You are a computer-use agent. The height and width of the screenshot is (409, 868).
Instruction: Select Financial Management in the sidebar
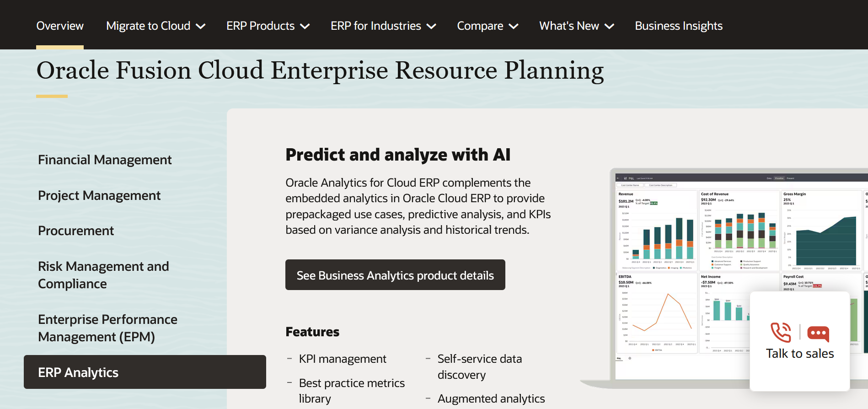click(105, 160)
